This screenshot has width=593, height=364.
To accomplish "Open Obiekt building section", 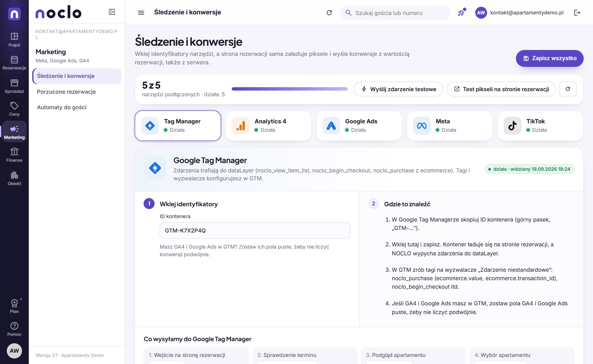I will 14,178.
